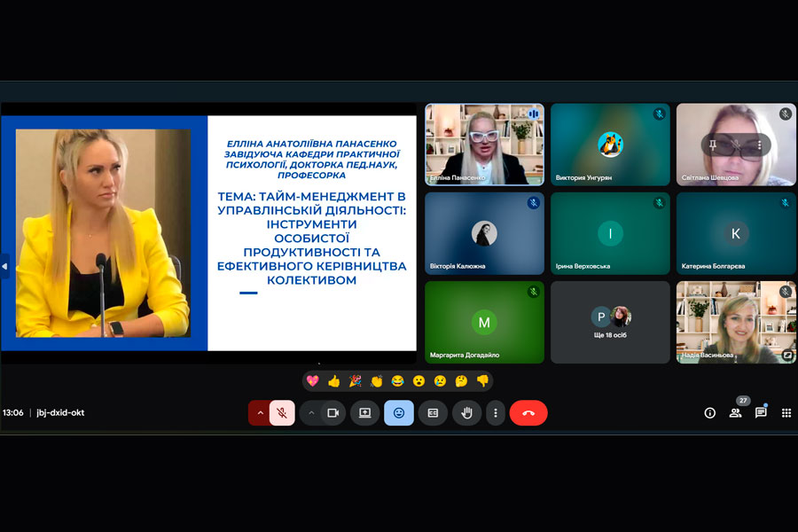This screenshot has height=532, width=798.
Task: Send the clapping hands reaction
Action: pyautogui.click(x=377, y=380)
